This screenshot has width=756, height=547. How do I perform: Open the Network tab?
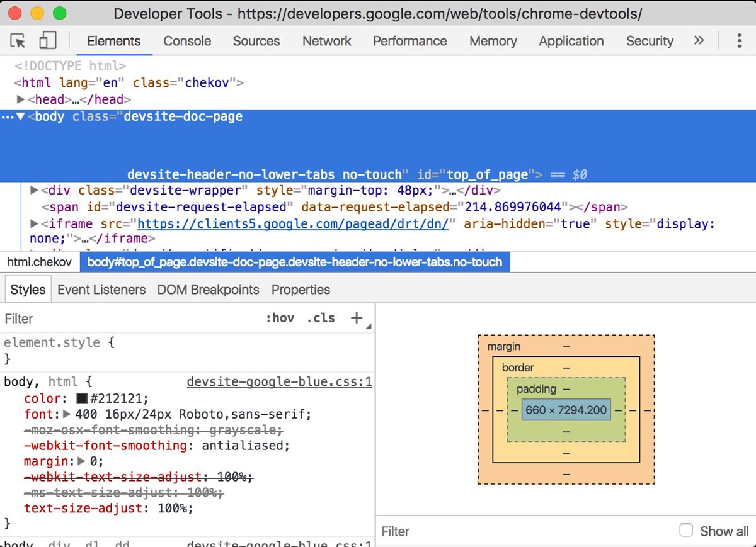(326, 41)
